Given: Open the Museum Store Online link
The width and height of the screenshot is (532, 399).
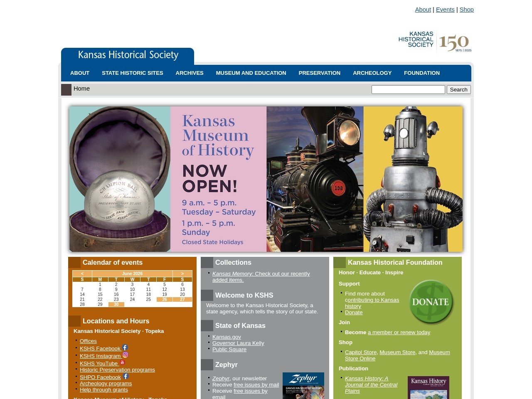Looking at the screenshot, I should tap(397, 355).
